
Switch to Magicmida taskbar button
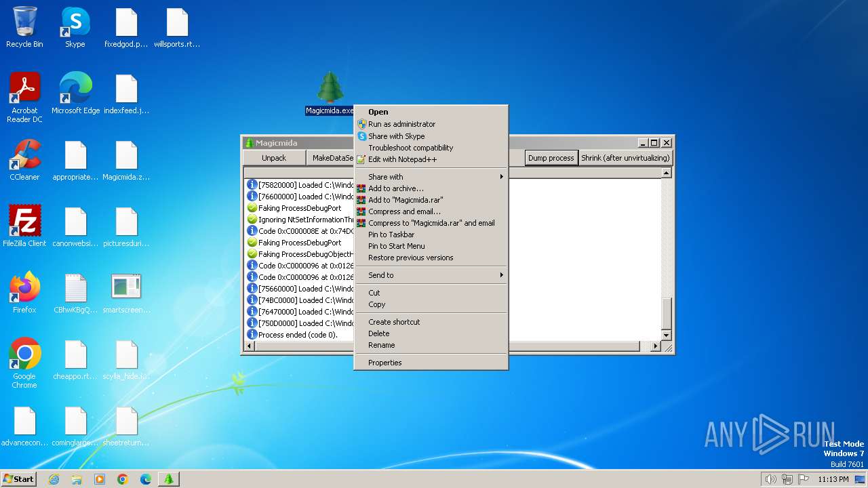coord(169,479)
